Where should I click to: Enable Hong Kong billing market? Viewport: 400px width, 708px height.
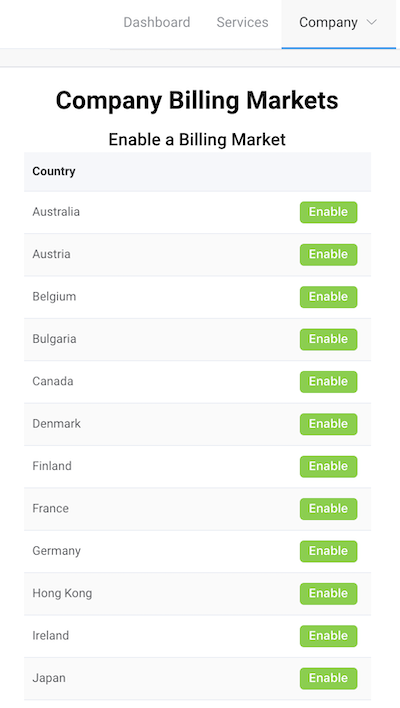(x=328, y=594)
